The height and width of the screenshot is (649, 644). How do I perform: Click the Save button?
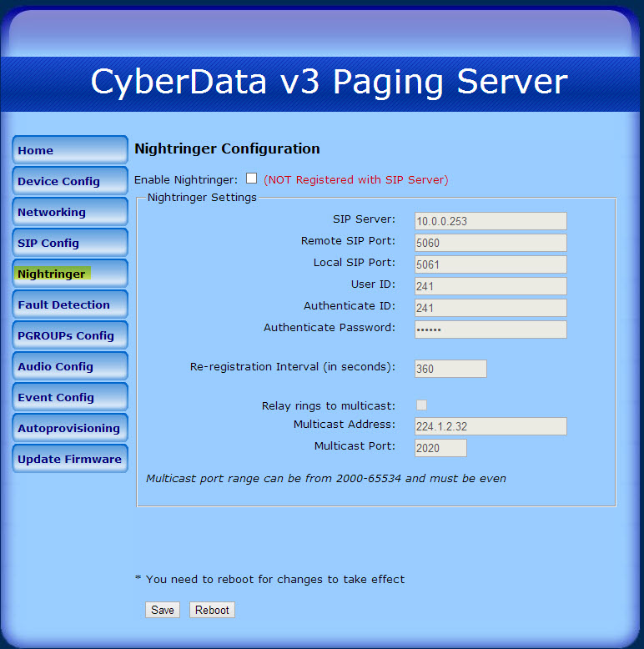pyautogui.click(x=163, y=610)
